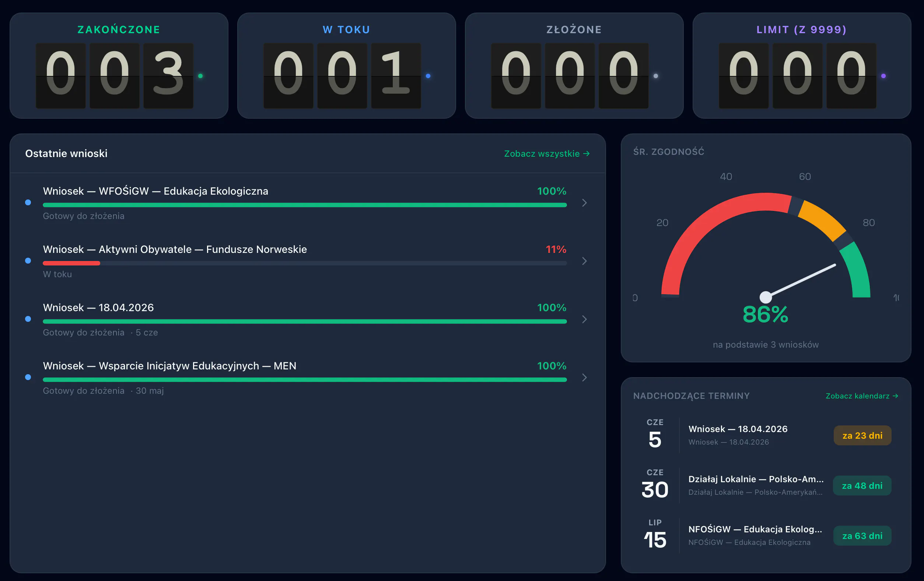Screen dimensions: 924x581
Task: Click the 'Ostatnie wnioski' panel heading
Action: [x=66, y=154]
